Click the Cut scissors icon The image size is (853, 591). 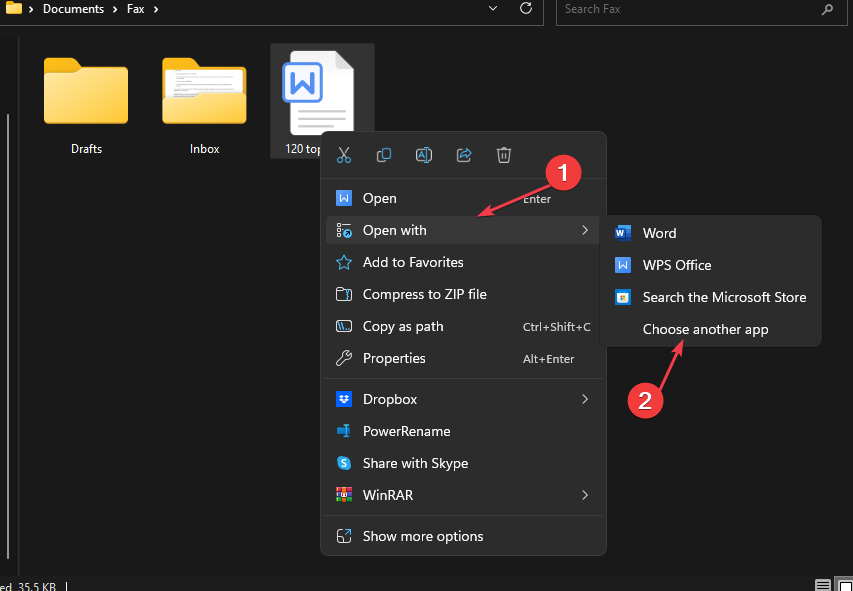pyautogui.click(x=344, y=155)
